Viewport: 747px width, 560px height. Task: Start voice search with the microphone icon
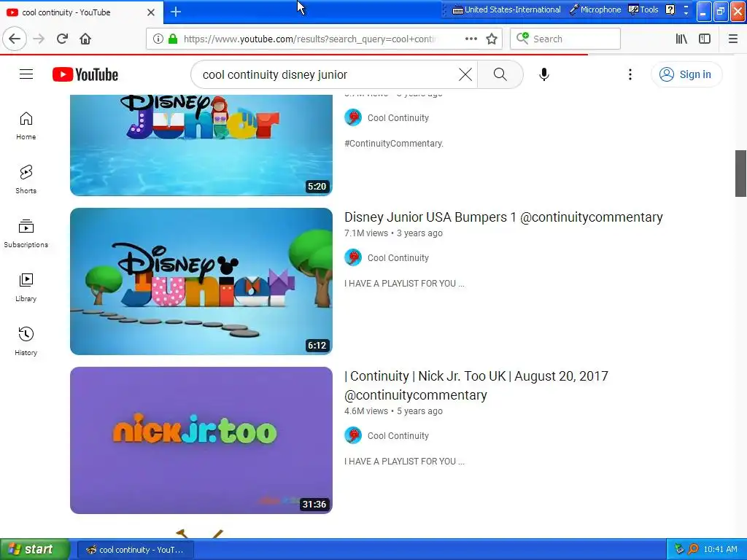544,74
